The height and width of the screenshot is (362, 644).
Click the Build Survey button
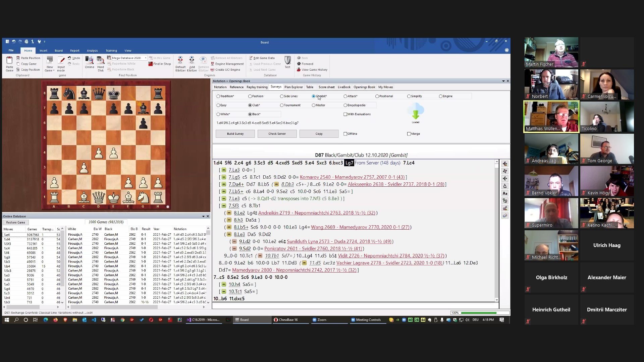tap(235, 134)
